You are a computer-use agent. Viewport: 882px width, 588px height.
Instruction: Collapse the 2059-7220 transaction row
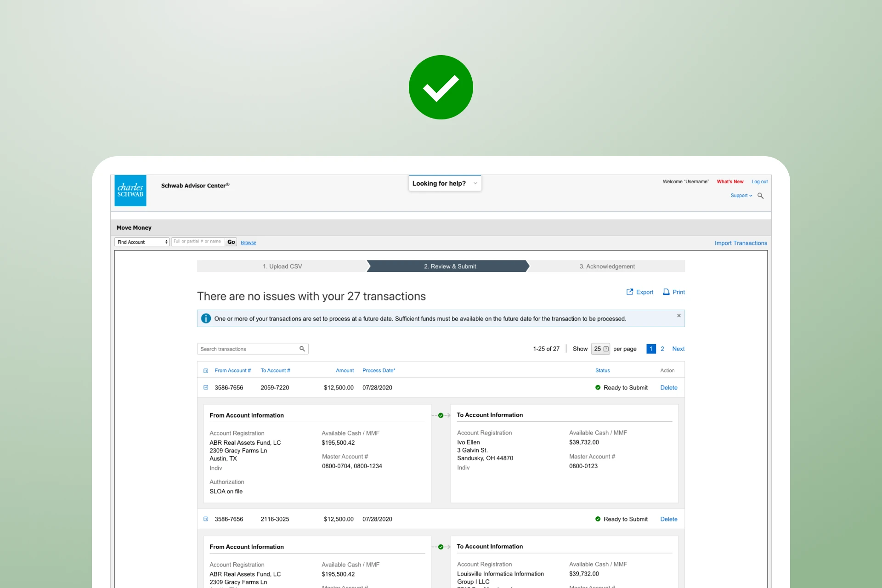(x=206, y=387)
